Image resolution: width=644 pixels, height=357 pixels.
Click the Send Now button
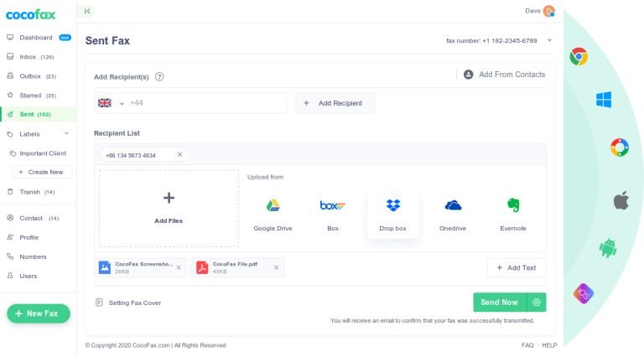tap(499, 302)
